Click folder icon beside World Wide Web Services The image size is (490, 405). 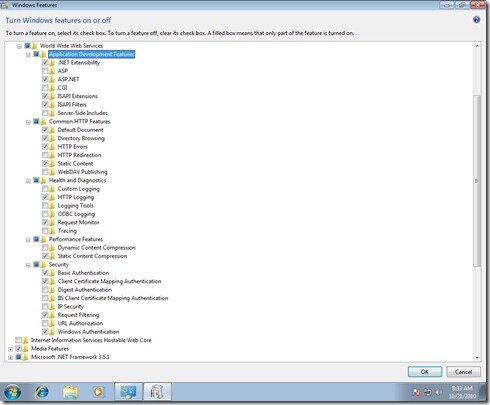pyautogui.click(x=34, y=46)
